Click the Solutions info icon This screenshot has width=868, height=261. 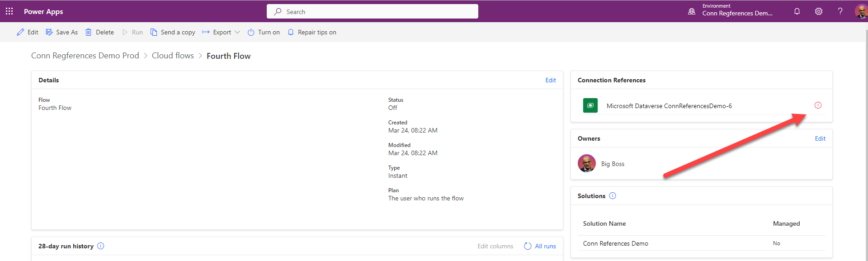613,196
